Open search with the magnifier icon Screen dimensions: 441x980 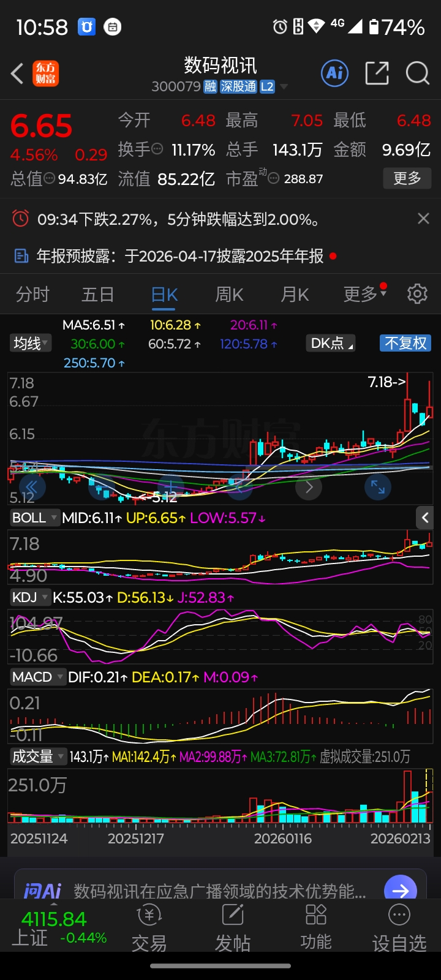[x=418, y=73]
